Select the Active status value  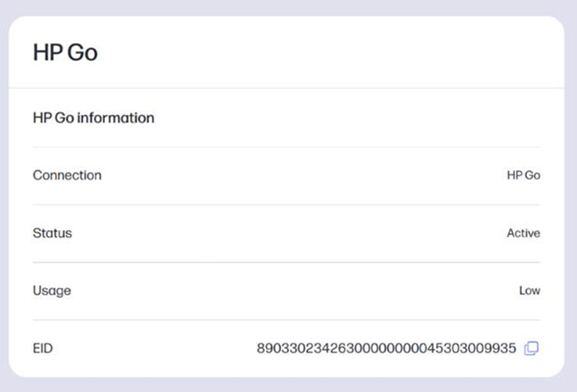pos(523,233)
